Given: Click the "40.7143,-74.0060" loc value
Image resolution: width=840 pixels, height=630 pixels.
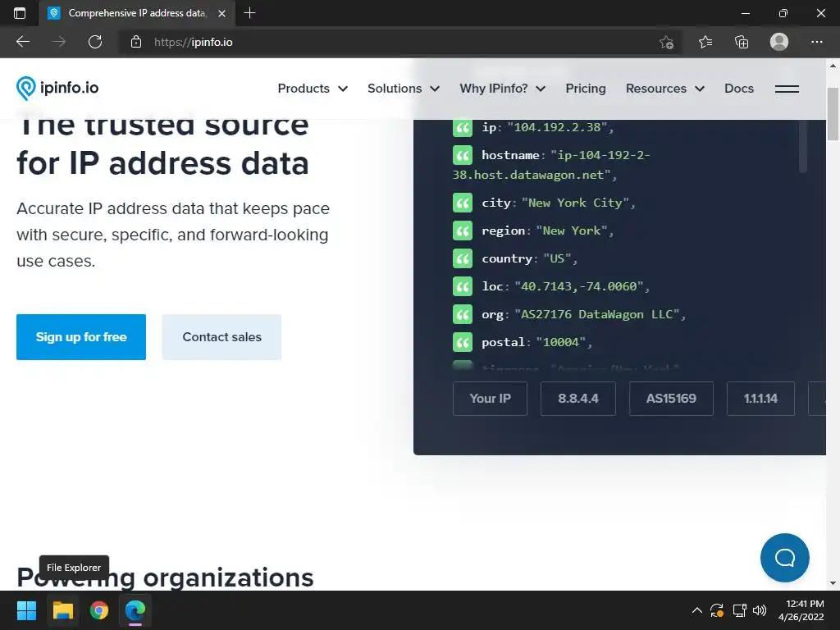Looking at the screenshot, I should tap(578, 286).
